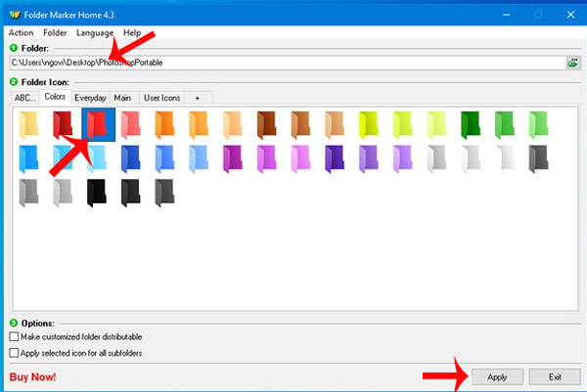Select the default yellow folder icon
The width and height of the screenshot is (587, 392).
click(28, 124)
